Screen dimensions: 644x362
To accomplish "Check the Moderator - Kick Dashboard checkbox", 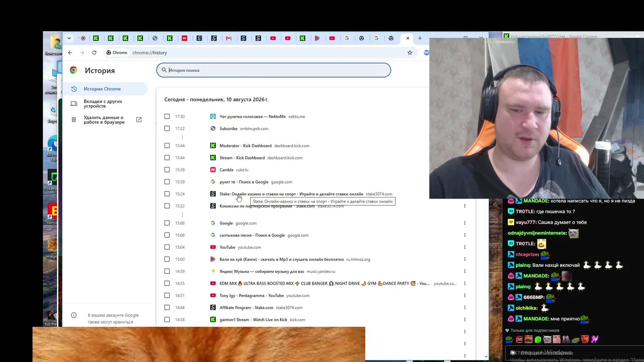I will coord(167,146).
